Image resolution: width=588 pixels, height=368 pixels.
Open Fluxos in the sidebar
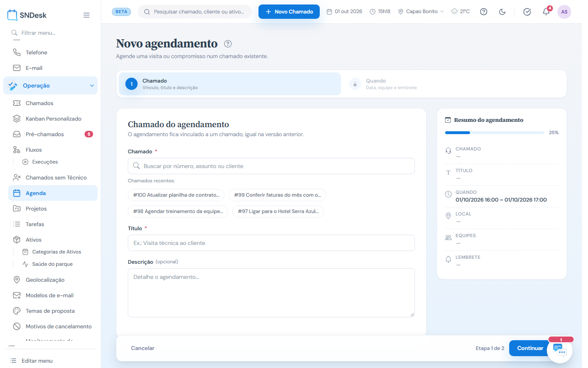51,150
